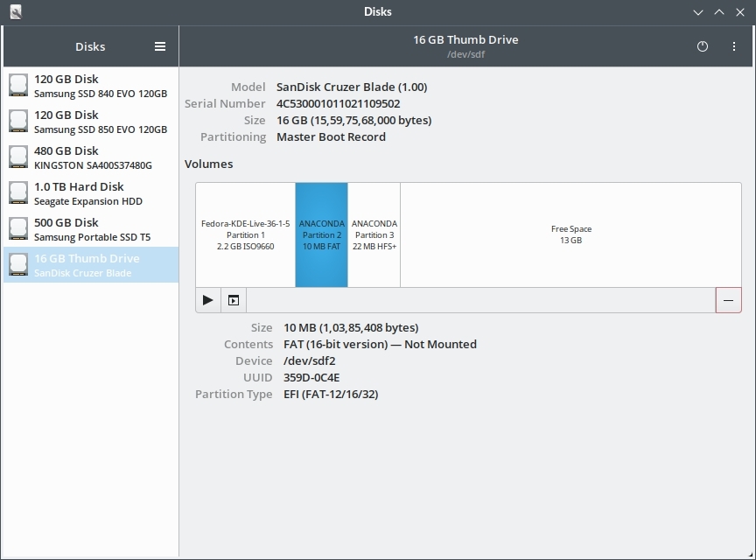Click the partition size 10 MB bytes value
756x560 pixels.
pos(351,327)
